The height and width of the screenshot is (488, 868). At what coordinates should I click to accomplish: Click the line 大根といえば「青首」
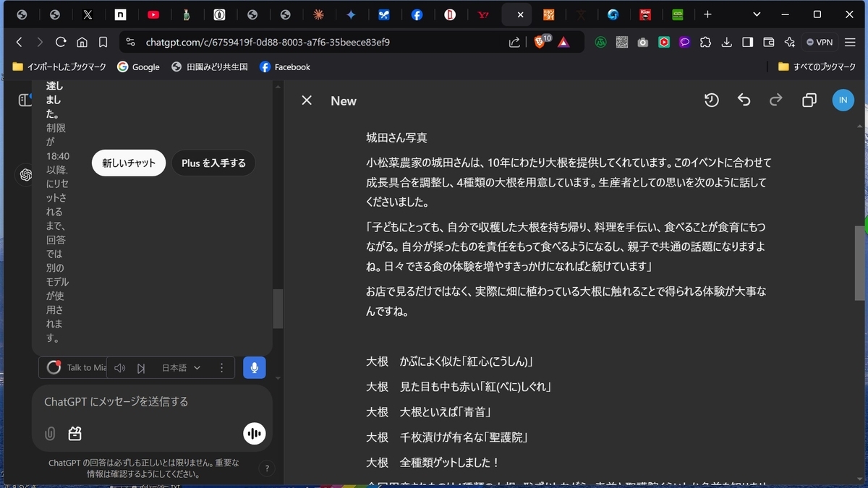coord(430,412)
